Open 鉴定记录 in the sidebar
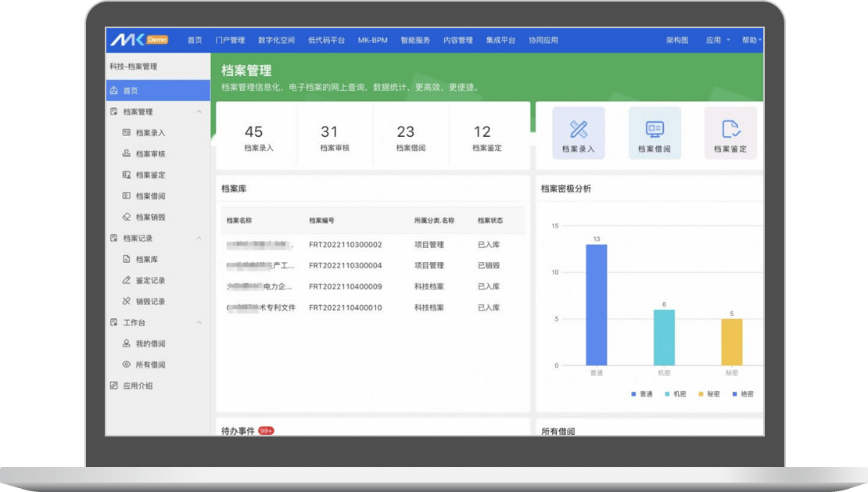Screen dimensions: 868x492 tap(150, 280)
